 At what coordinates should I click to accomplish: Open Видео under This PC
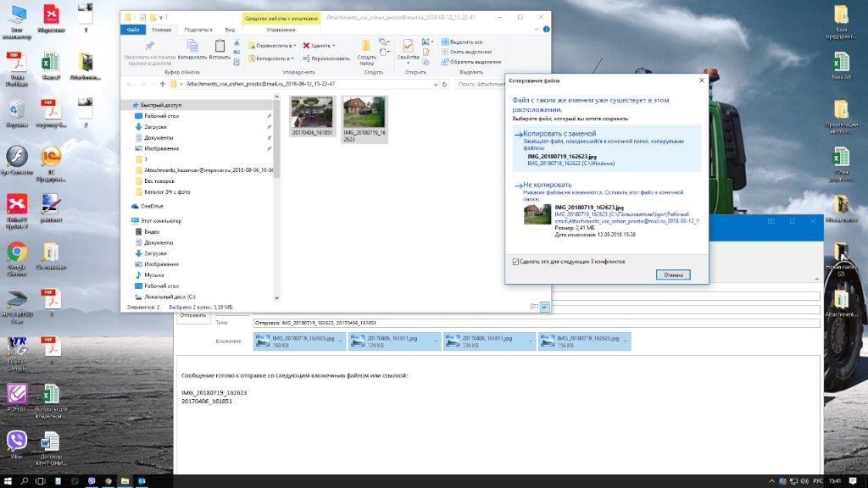click(x=152, y=232)
